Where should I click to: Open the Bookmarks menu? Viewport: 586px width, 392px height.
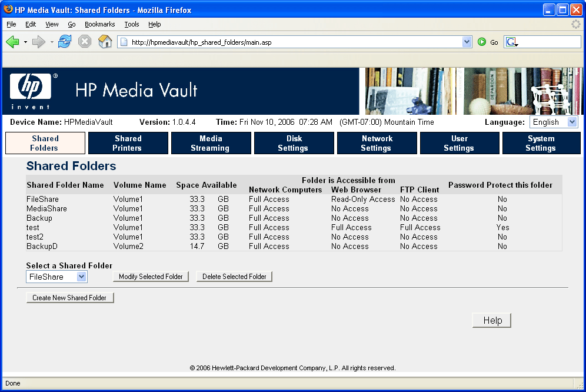tap(99, 24)
